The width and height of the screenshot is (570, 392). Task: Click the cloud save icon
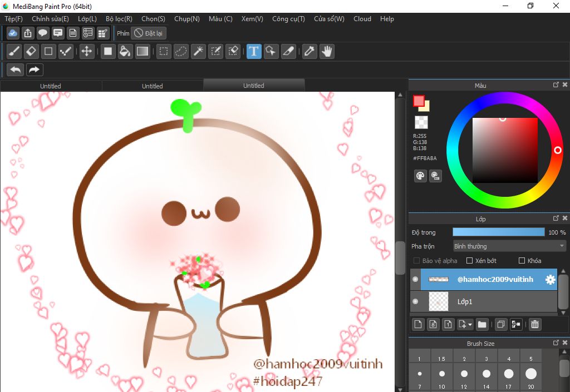pyautogui.click(x=13, y=33)
